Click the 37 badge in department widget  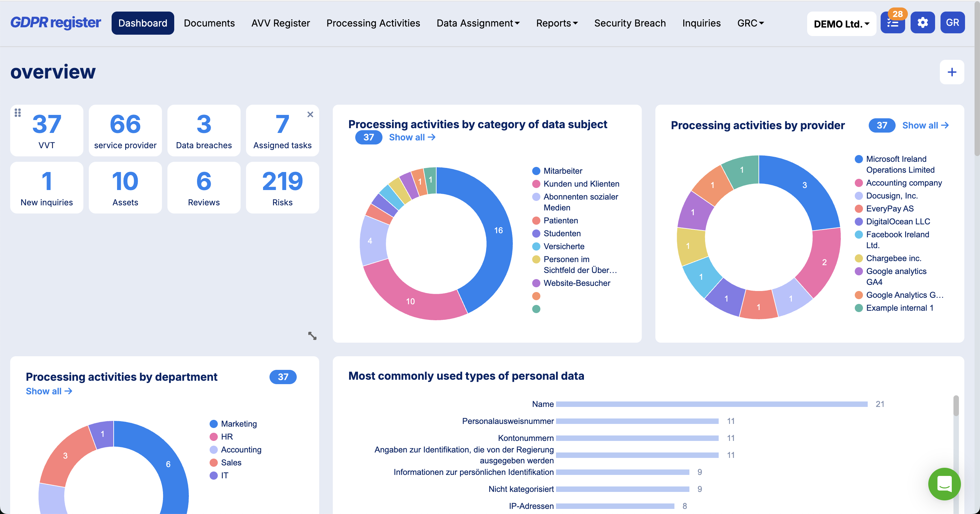pos(283,377)
